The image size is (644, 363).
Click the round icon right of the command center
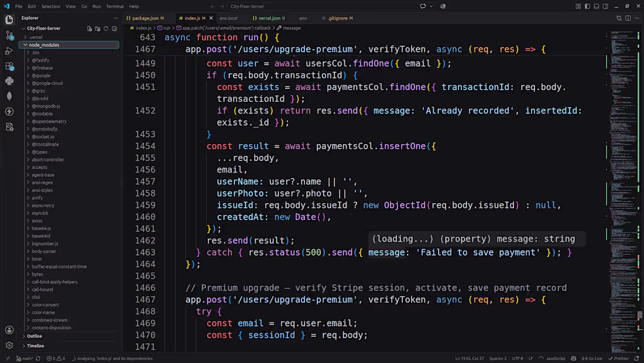click(x=443, y=6)
